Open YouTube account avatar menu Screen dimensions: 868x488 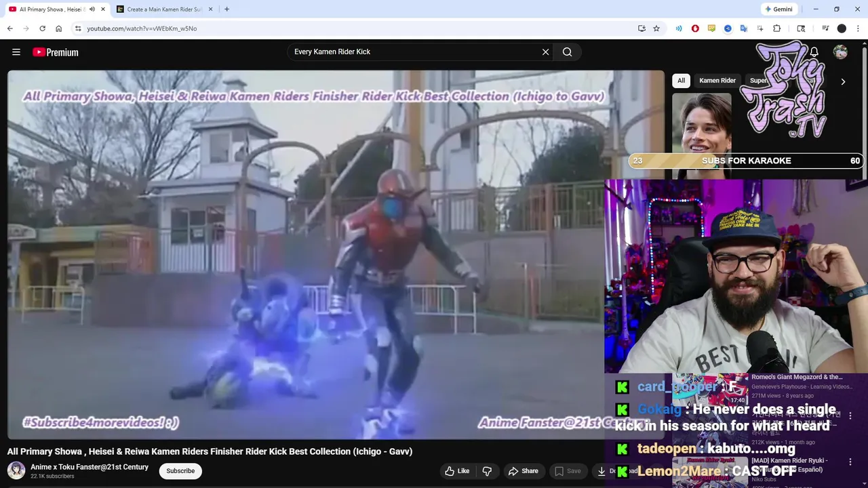[840, 52]
